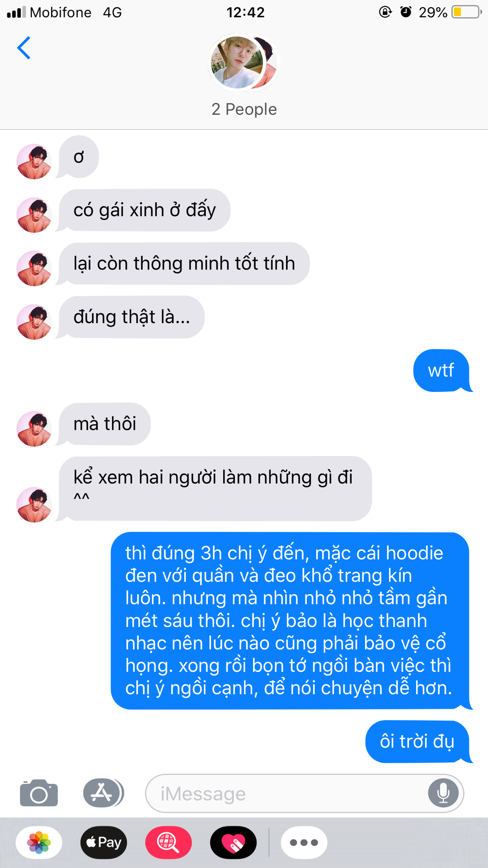Tap the microphone dictation icon
Viewport: 488px width, 868px height.
tap(443, 793)
